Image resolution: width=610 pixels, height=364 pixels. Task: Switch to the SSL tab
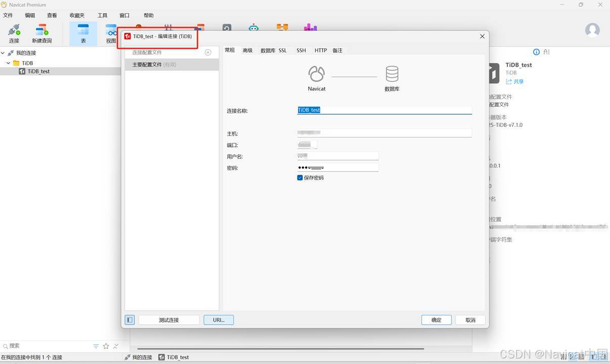pos(282,51)
